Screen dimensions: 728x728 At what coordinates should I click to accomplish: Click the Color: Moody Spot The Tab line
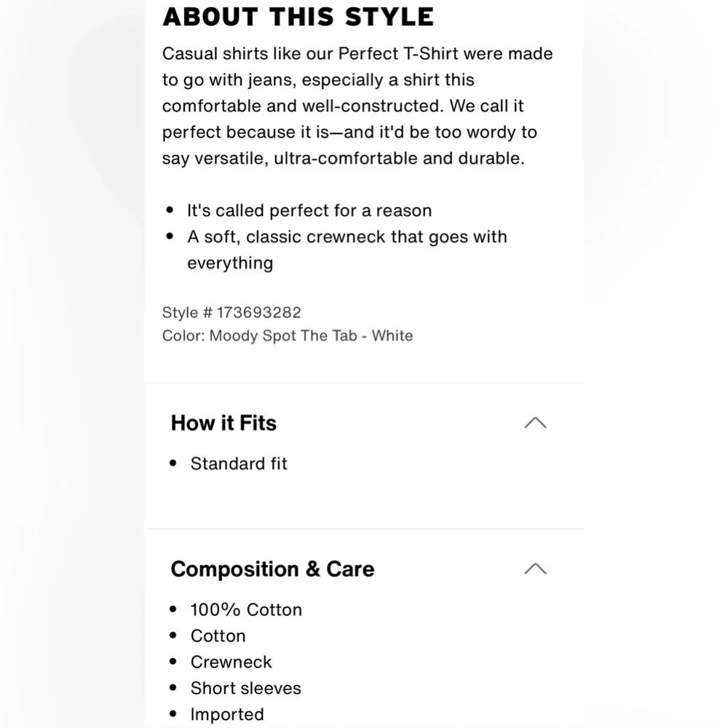pyautogui.click(x=288, y=336)
